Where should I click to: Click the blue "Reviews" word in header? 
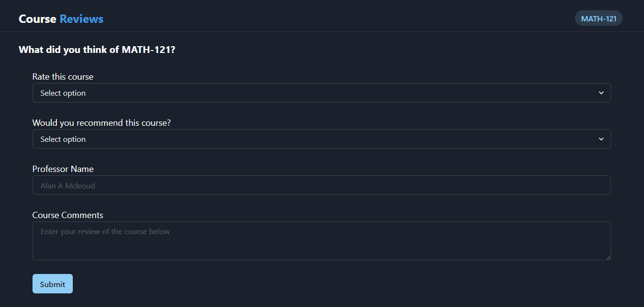point(82,19)
